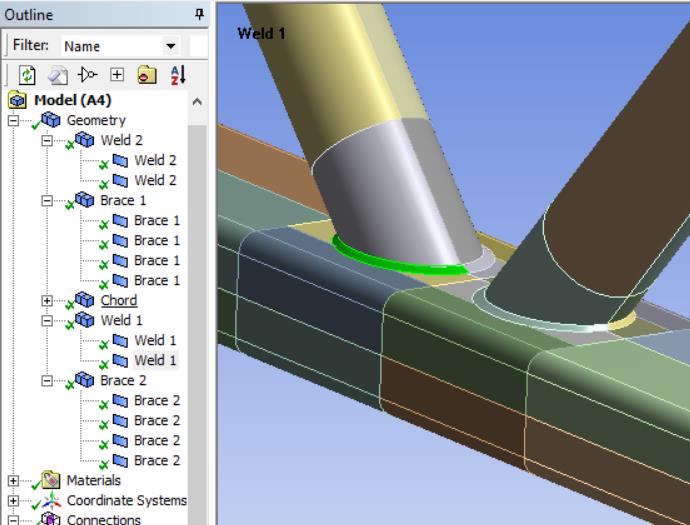This screenshot has height=525, width=690.
Task: Click the Connections icon
Action: 50,519
